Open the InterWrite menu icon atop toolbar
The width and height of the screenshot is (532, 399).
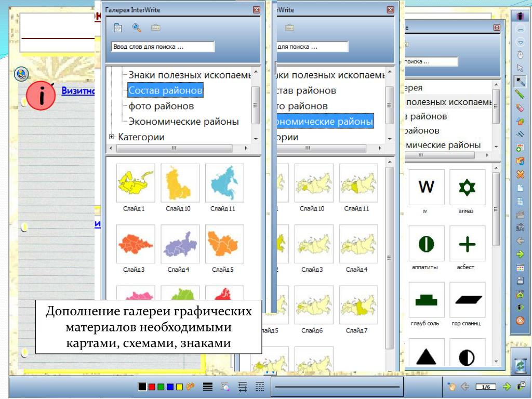tap(520, 16)
